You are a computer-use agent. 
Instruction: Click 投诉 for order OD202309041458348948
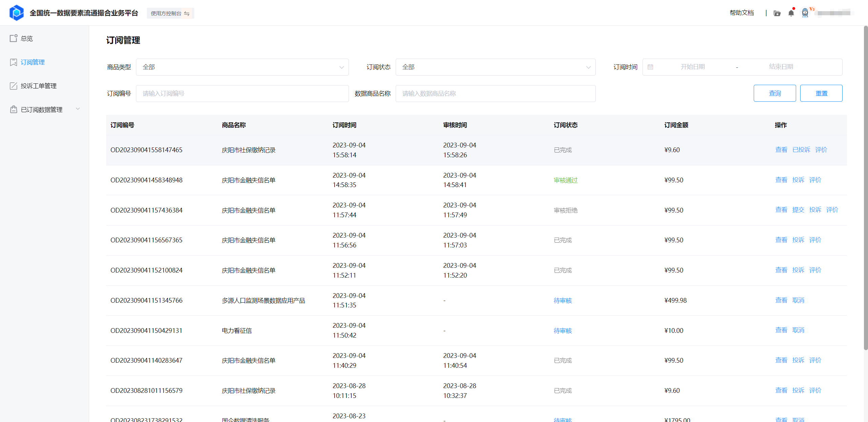pyautogui.click(x=798, y=180)
